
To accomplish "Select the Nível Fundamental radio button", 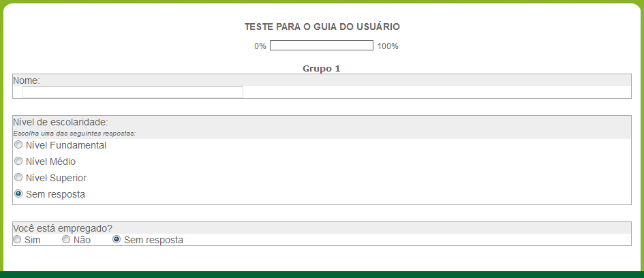I will click(x=18, y=145).
